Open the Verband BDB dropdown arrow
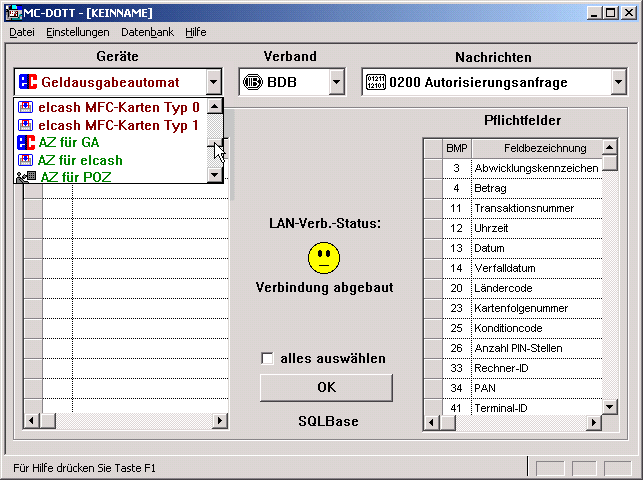The height and width of the screenshot is (480, 643). tap(337, 82)
